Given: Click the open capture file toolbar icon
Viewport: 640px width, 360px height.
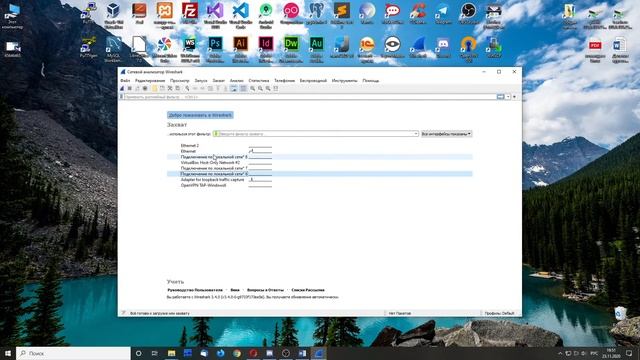Looking at the screenshot, I should (x=155, y=88).
